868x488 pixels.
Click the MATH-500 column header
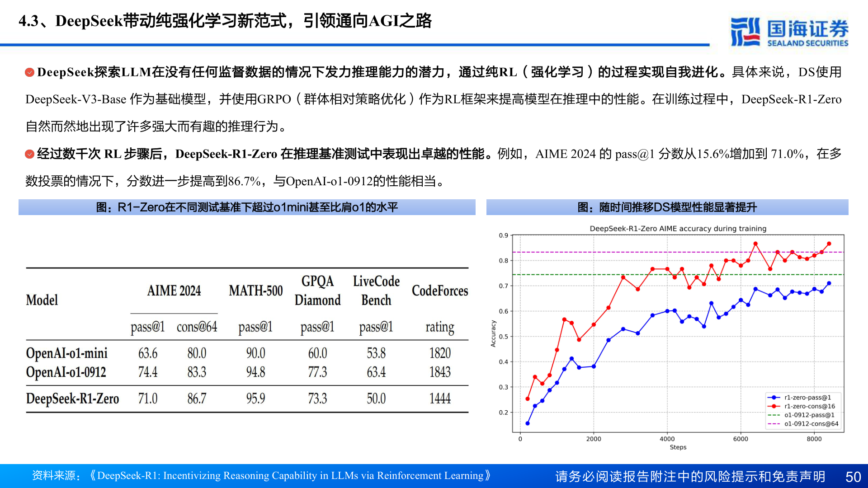point(256,291)
